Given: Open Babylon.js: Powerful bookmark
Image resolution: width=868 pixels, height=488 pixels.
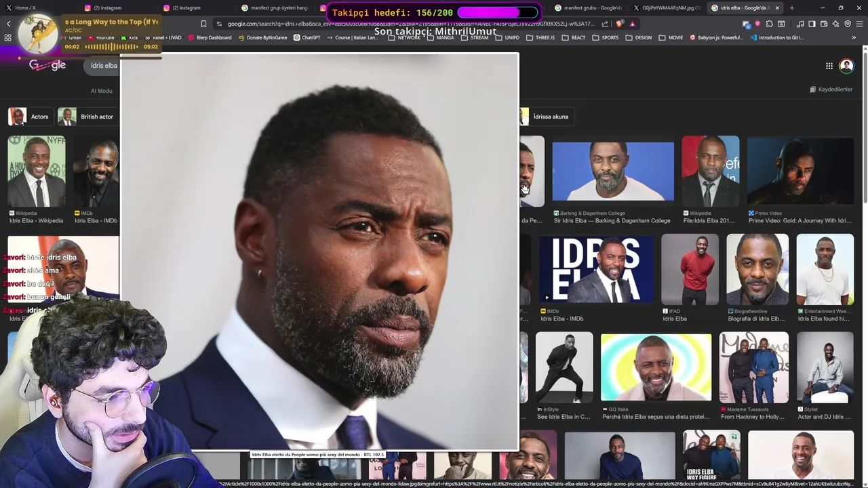Looking at the screenshot, I should (716, 37).
